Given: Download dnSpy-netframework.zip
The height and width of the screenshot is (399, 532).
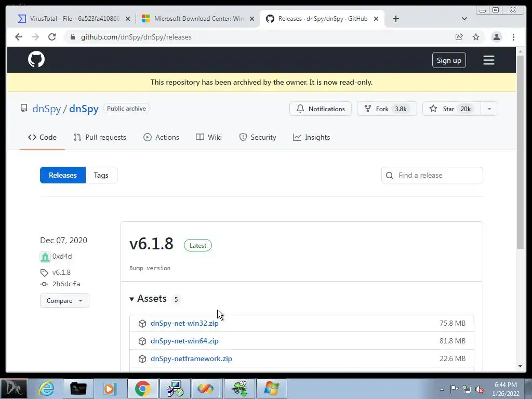Looking at the screenshot, I should click(191, 358).
